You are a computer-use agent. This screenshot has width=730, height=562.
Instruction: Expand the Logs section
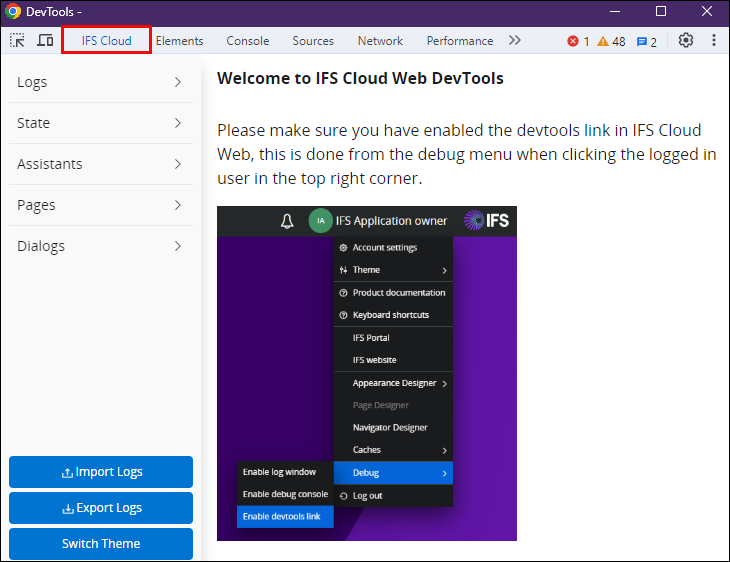tap(101, 82)
